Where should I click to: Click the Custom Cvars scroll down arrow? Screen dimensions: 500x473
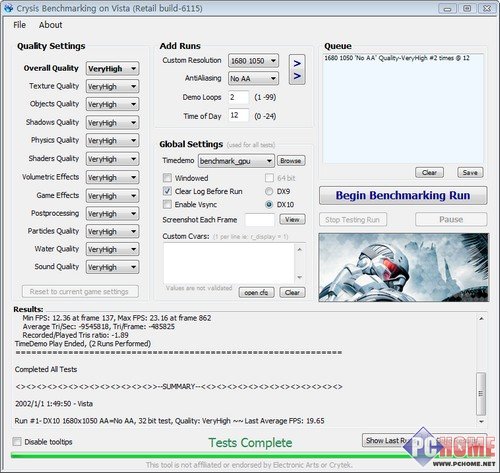click(x=299, y=277)
